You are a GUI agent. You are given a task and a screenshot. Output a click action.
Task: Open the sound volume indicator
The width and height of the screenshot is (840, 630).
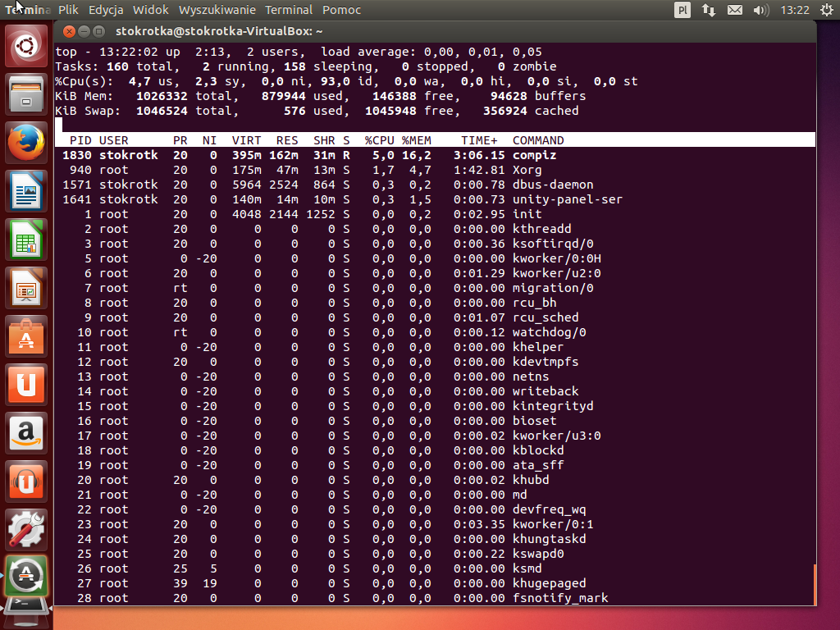(x=760, y=10)
